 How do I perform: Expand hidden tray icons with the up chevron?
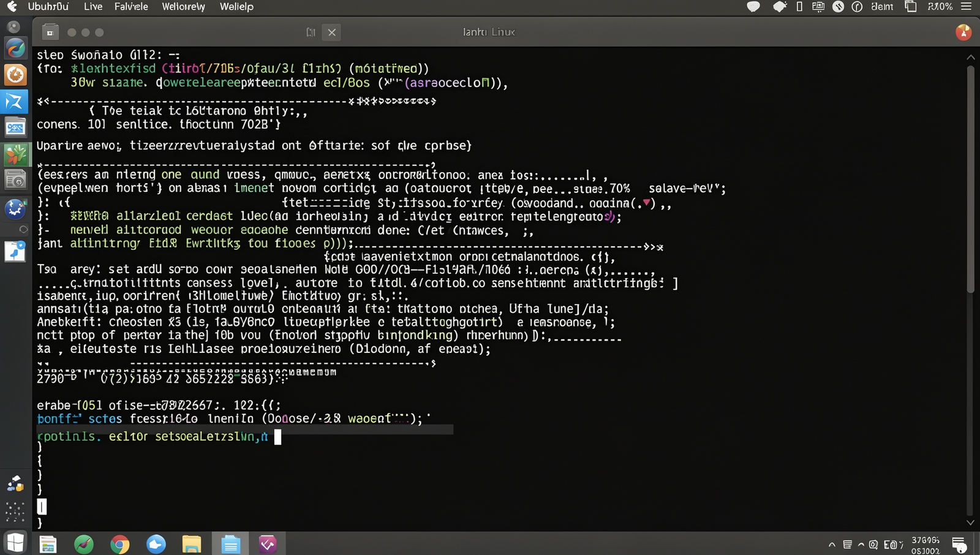832,545
